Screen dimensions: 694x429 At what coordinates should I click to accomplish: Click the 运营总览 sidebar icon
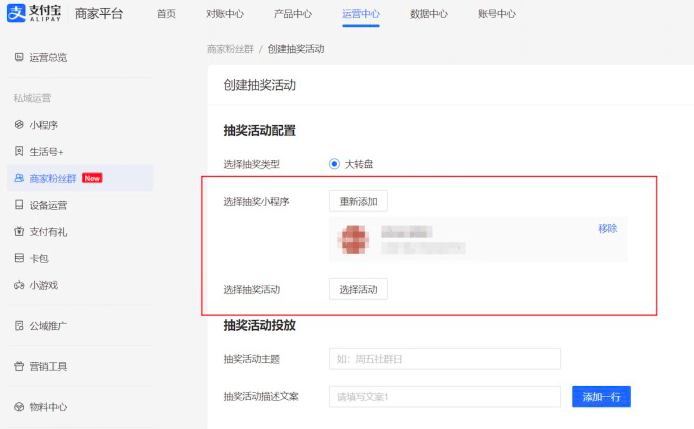pyautogui.click(x=19, y=57)
